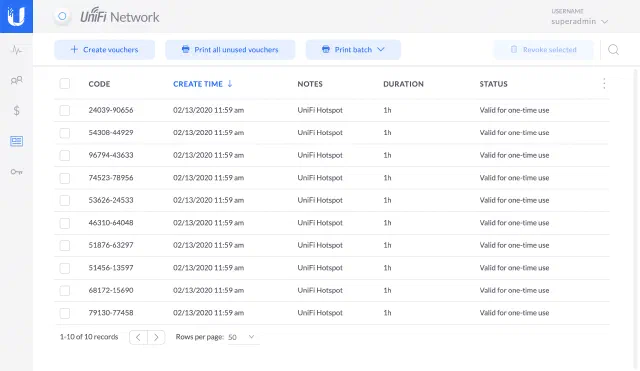This screenshot has width=640, height=371.
Task: Go to previous page of records
Action: 138,337
